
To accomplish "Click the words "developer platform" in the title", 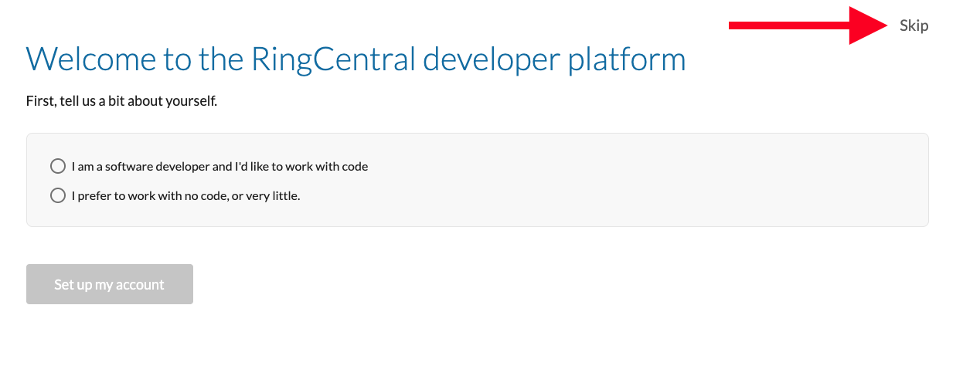I will click(x=555, y=59).
